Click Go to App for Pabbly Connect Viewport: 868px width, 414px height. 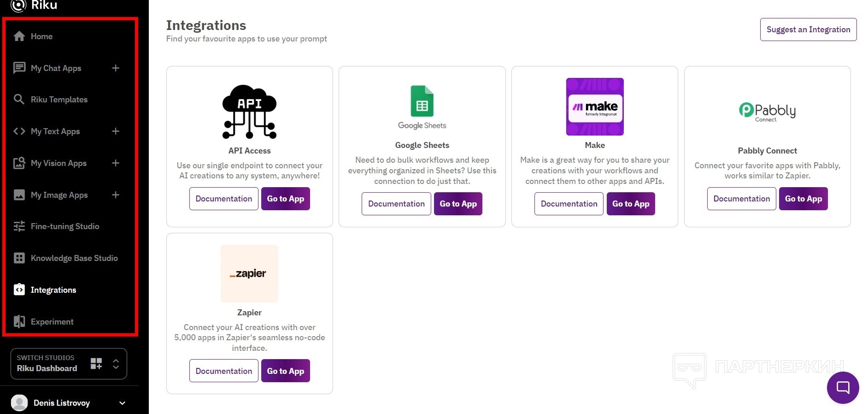[803, 199]
